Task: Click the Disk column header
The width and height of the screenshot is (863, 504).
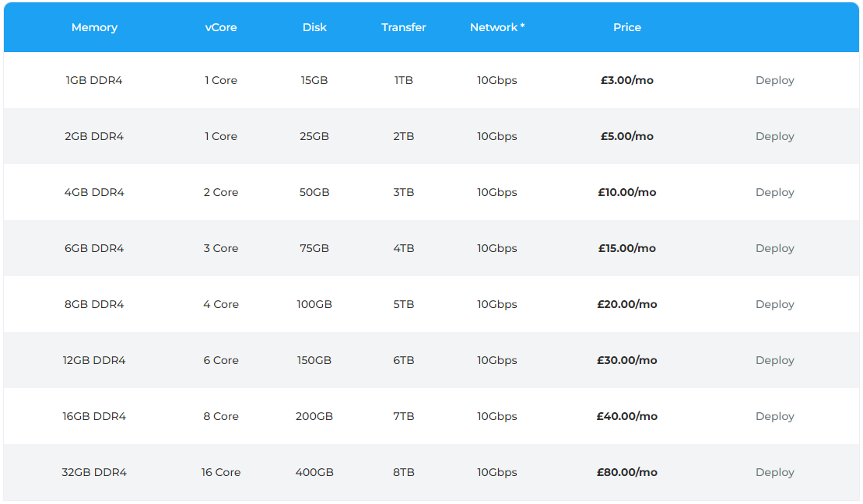Action: (x=314, y=27)
